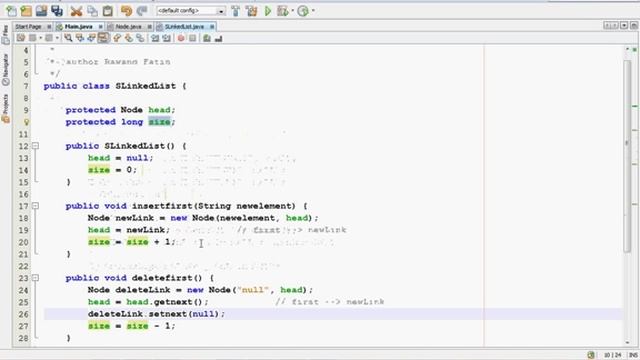Click the Save All icon
Image resolution: width=640 pixels, height=360 pixels.
(57, 11)
